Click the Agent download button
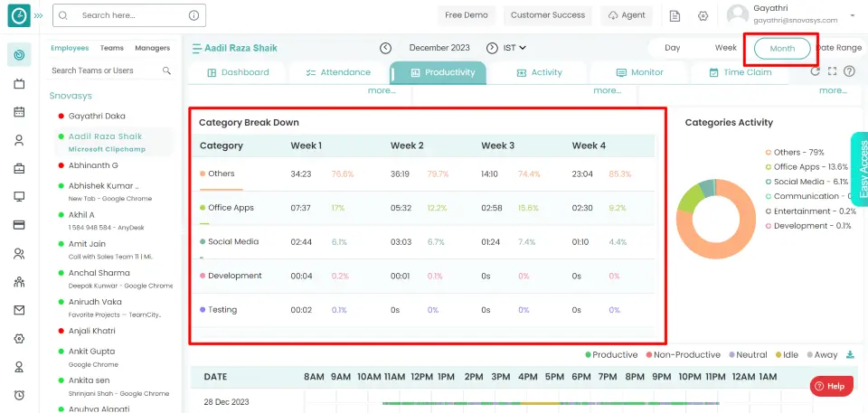The image size is (868, 413). click(x=626, y=15)
